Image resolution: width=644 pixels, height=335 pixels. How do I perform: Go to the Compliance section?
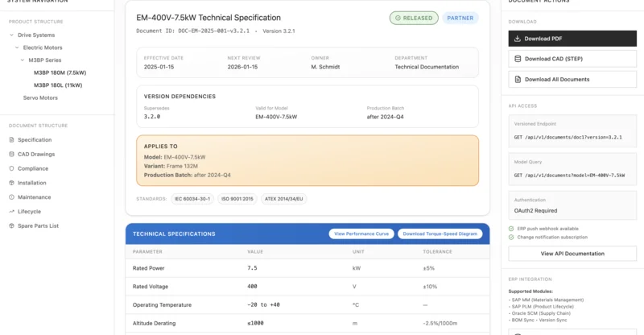tap(33, 168)
